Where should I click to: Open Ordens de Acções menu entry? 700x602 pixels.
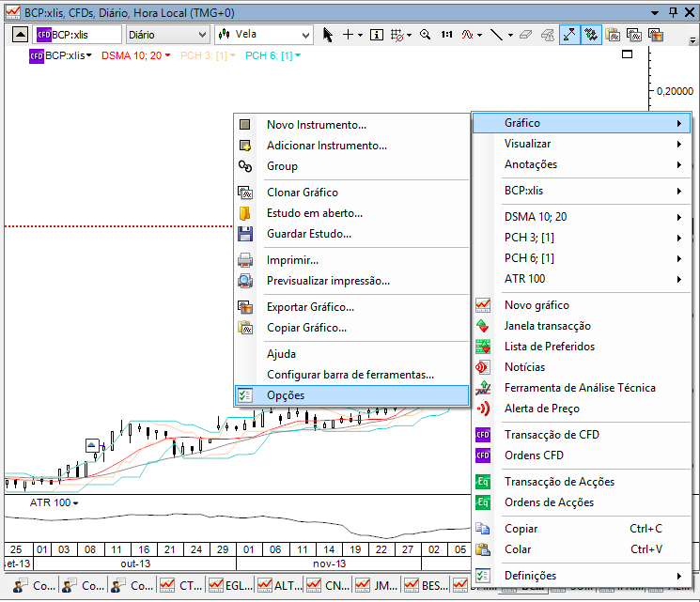tap(582, 503)
